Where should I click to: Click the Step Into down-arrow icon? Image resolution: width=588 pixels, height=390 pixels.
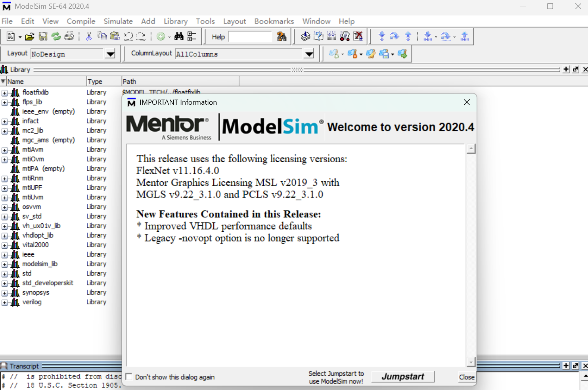point(381,37)
